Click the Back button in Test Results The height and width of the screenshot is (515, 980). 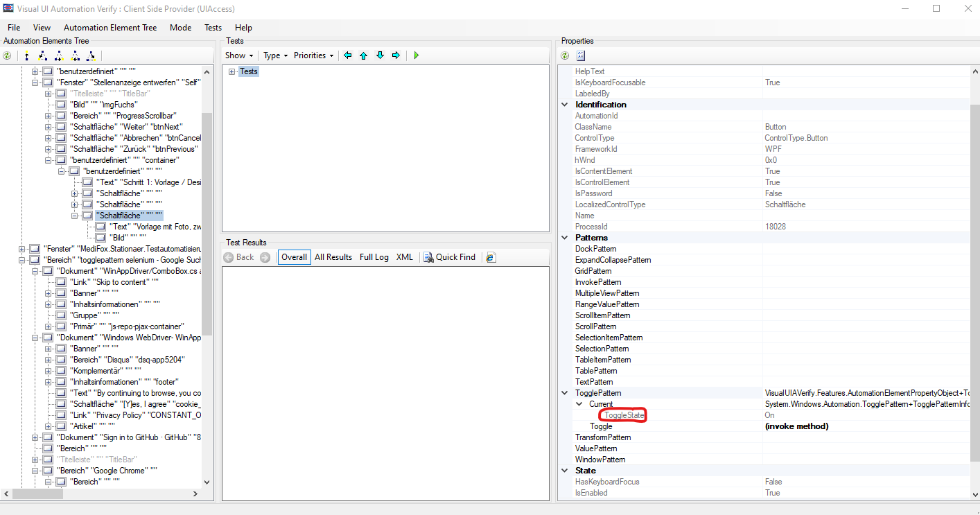tap(239, 256)
